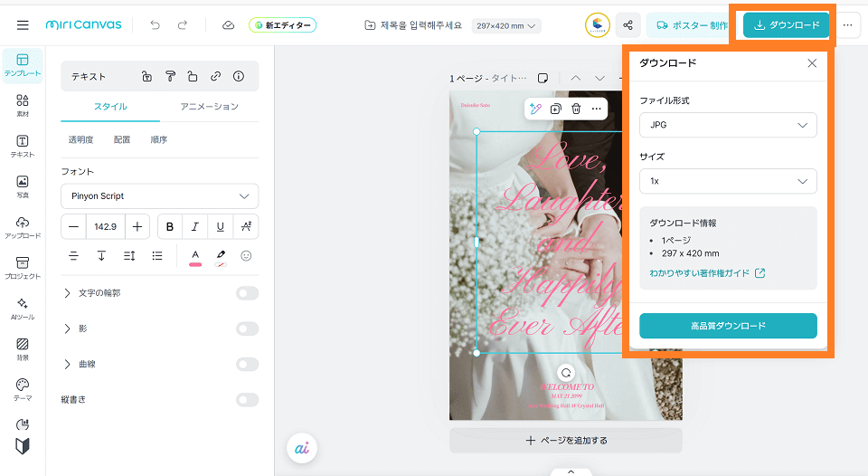The image size is (868, 476).
Task: Open the 素材 elements sidebar panel
Action: [23, 105]
